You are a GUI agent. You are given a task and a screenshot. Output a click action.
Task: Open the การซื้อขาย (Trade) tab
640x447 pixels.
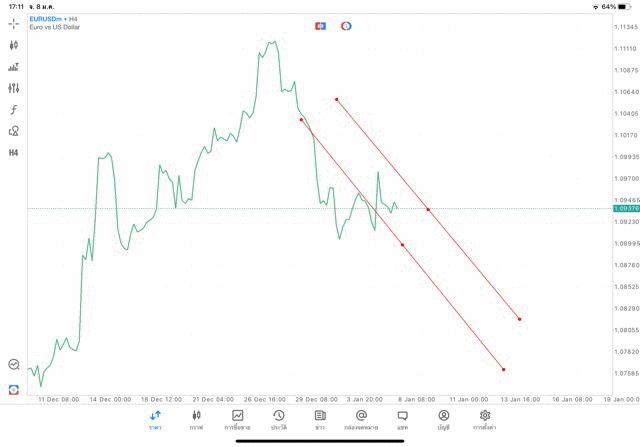pyautogui.click(x=238, y=420)
